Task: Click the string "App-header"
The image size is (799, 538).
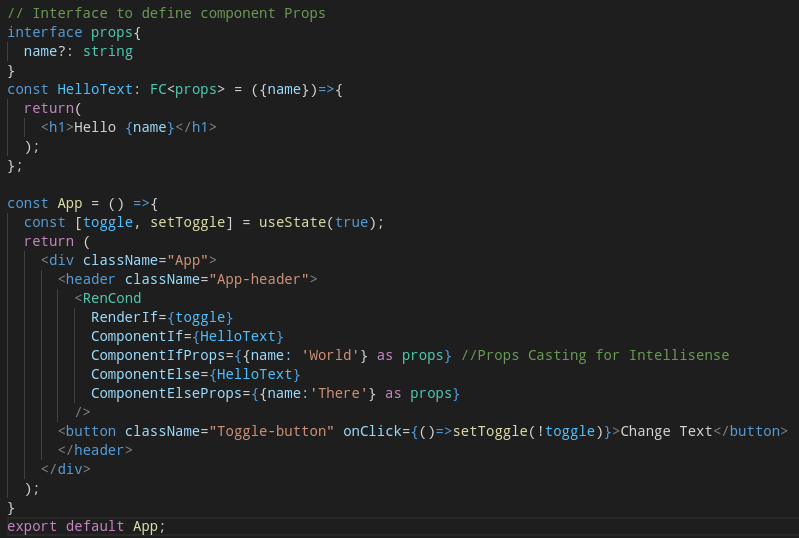Action: 259,279
